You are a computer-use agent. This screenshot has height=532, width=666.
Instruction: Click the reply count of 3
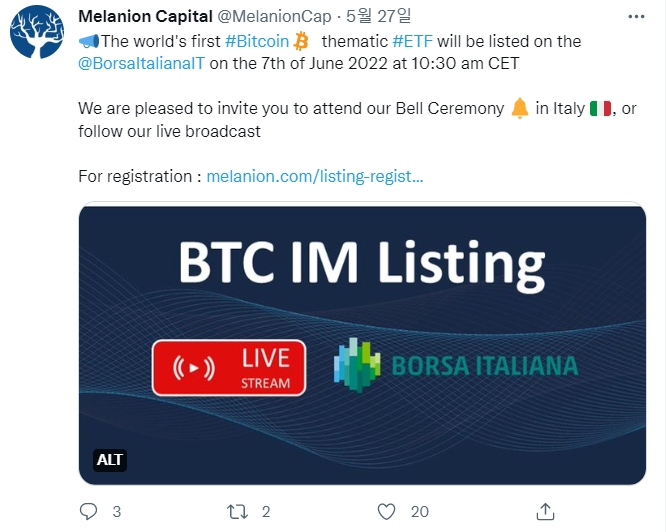(116, 511)
